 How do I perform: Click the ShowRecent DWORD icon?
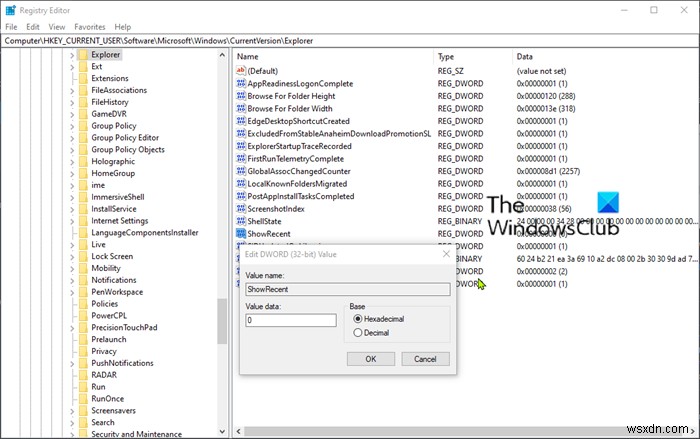[x=241, y=233]
